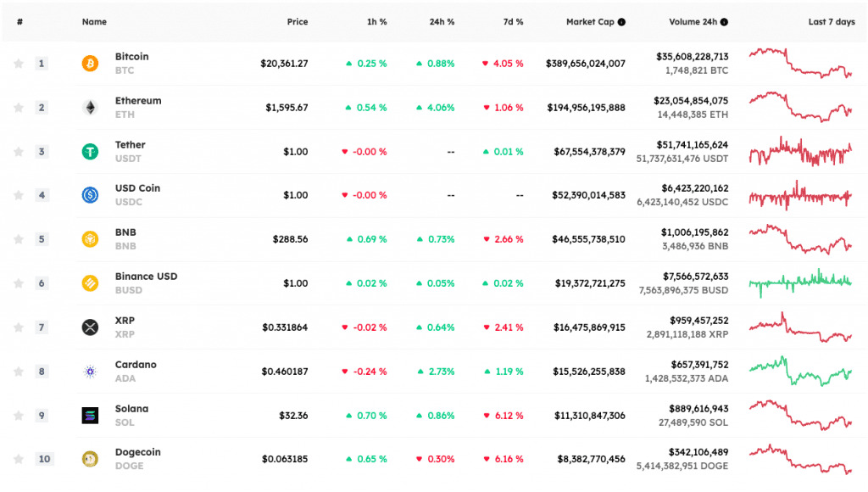The height and width of the screenshot is (492, 868).
Task: Click XRP price $0.331864
Action: [285, 327]
